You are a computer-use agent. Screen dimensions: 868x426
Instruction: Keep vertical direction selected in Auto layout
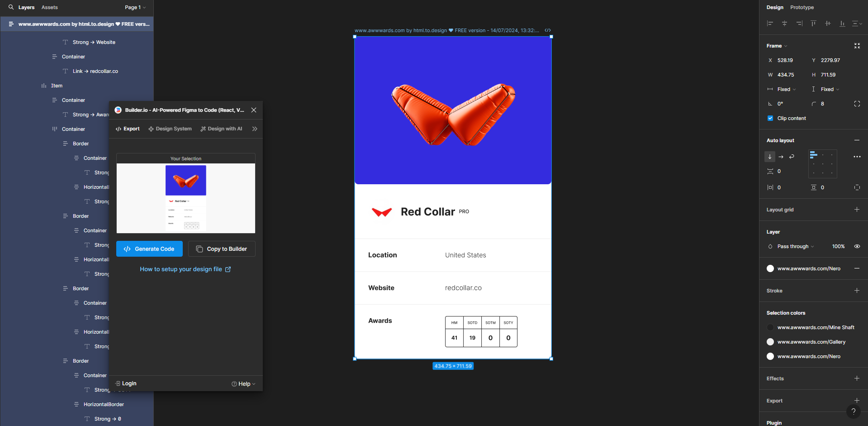(769, 157)
